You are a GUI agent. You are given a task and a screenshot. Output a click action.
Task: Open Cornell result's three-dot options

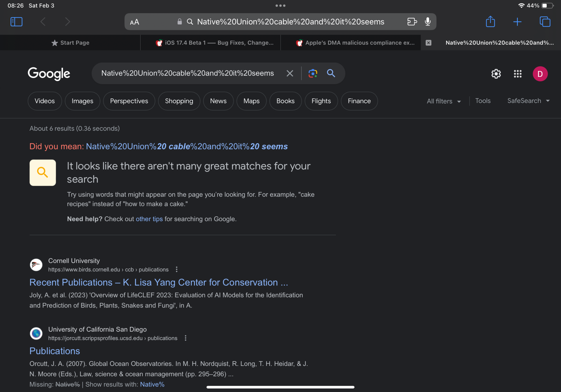click(176, 269)
